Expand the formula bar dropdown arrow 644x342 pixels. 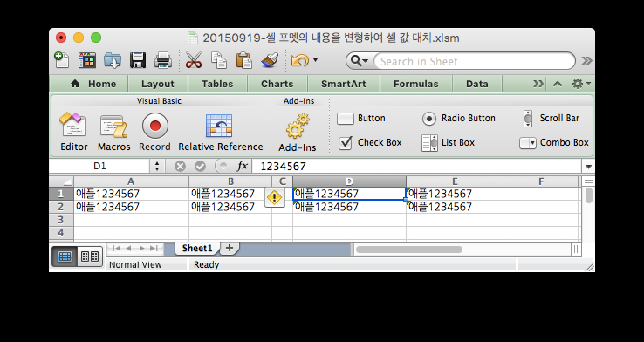tap(588, 167)
